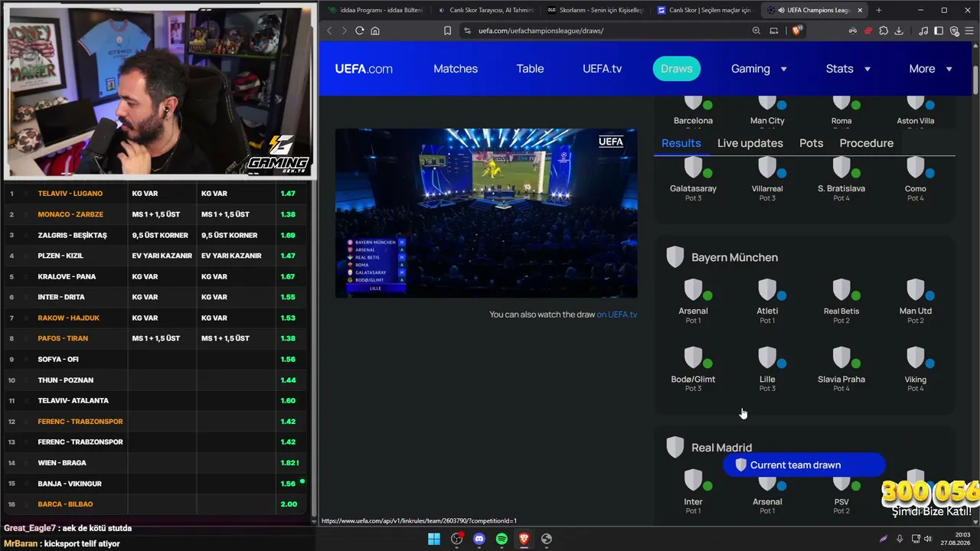Open the Matches section
The image size is (980, 551).
[456, 69]
